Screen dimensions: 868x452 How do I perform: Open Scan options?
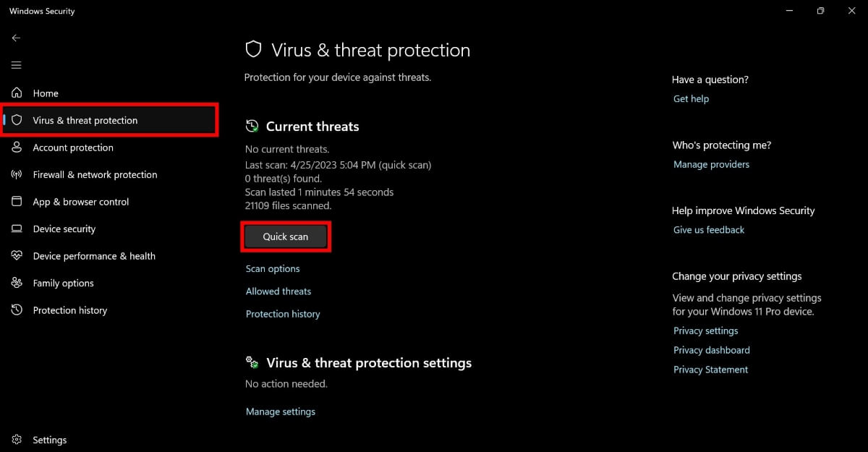point(273,268)
